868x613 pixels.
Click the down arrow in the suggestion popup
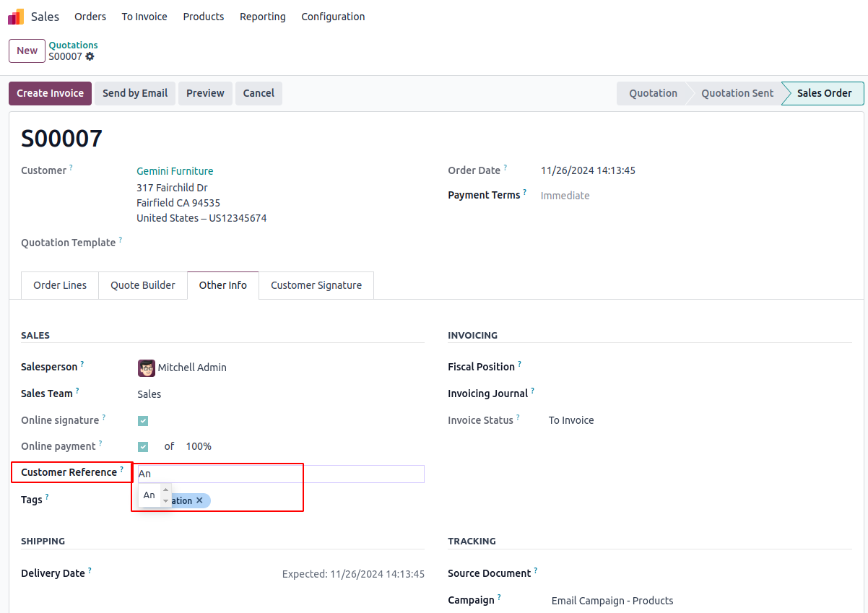click(x=165, y=501)
